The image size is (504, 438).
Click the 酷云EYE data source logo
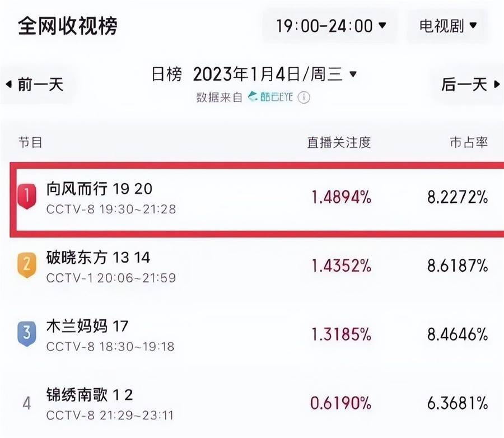(x=270, y=97)
